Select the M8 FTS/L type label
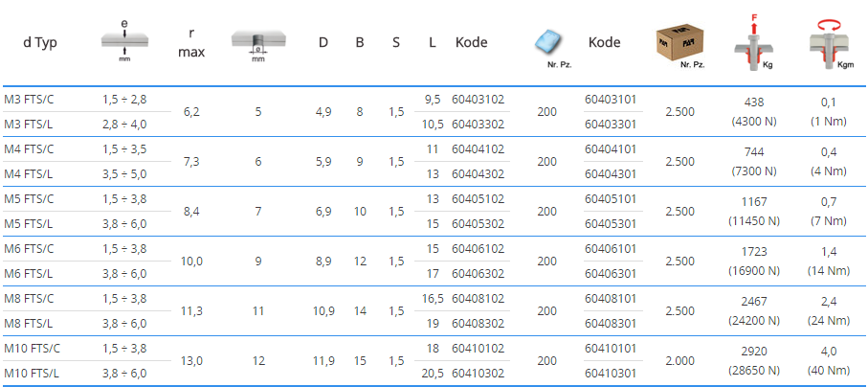Screen dimensions: 868x387 (x=32, y=324)
